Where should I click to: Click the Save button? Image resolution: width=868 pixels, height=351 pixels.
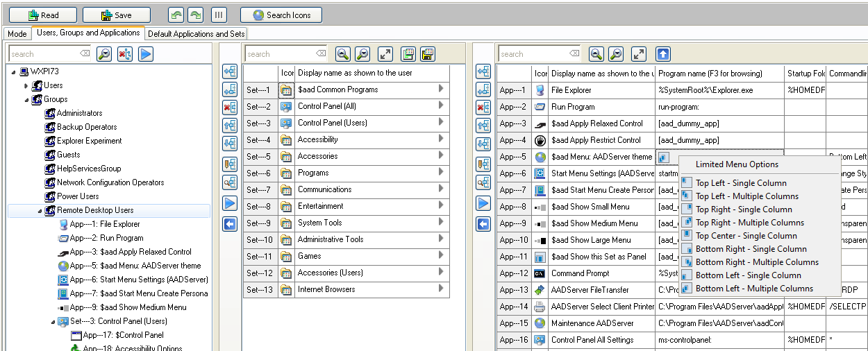116,15
